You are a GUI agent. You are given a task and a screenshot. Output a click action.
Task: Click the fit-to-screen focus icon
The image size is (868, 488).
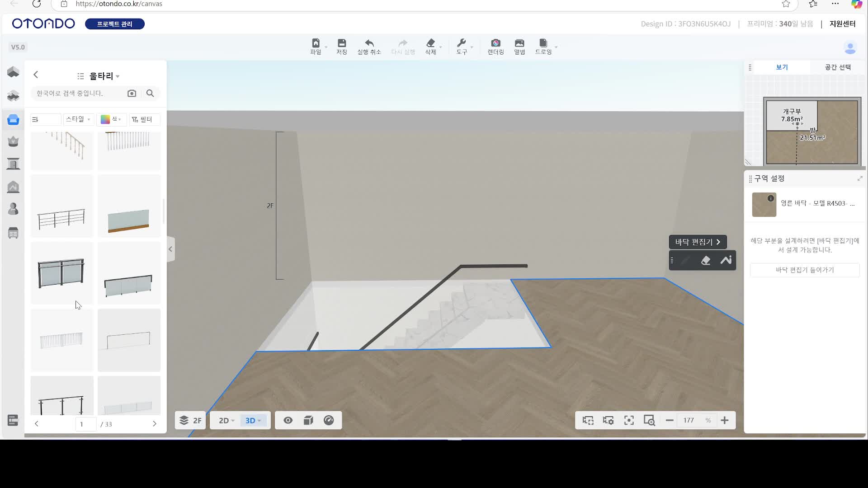tap(629, 421)
